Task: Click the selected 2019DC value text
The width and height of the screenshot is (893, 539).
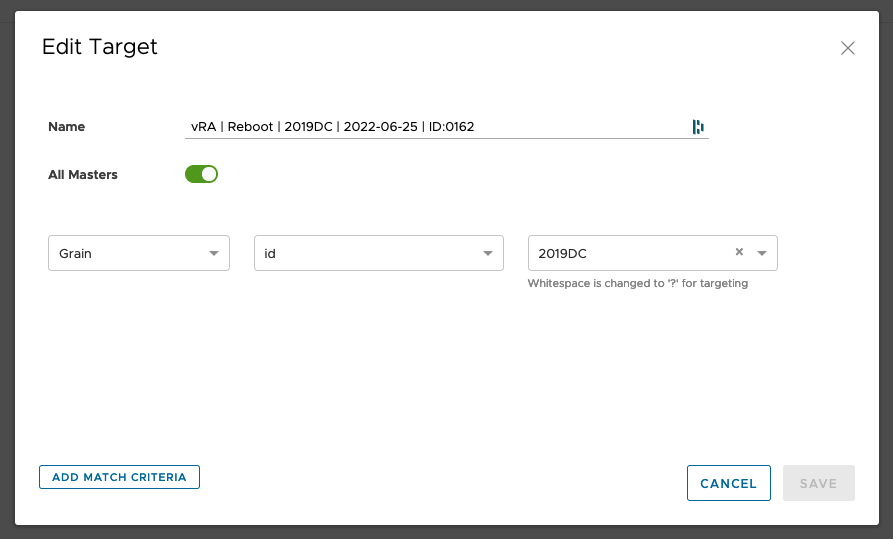Action: point(563,254)
